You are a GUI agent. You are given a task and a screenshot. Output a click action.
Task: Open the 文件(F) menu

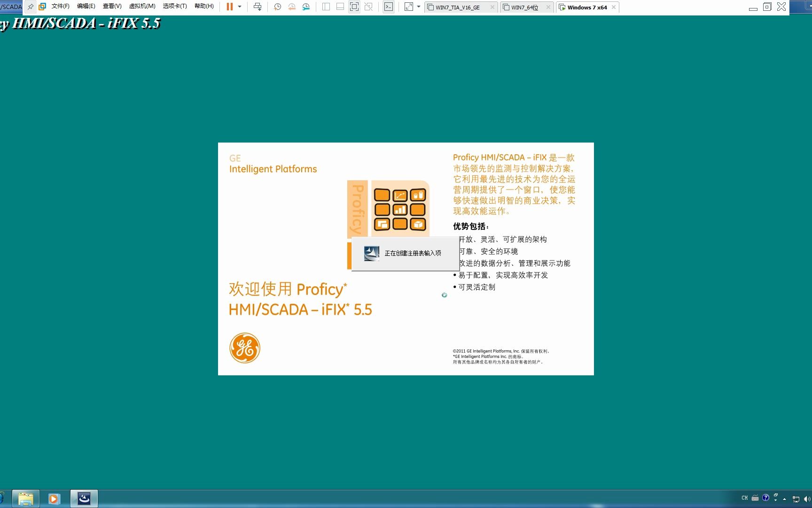[x=60, y=6]
